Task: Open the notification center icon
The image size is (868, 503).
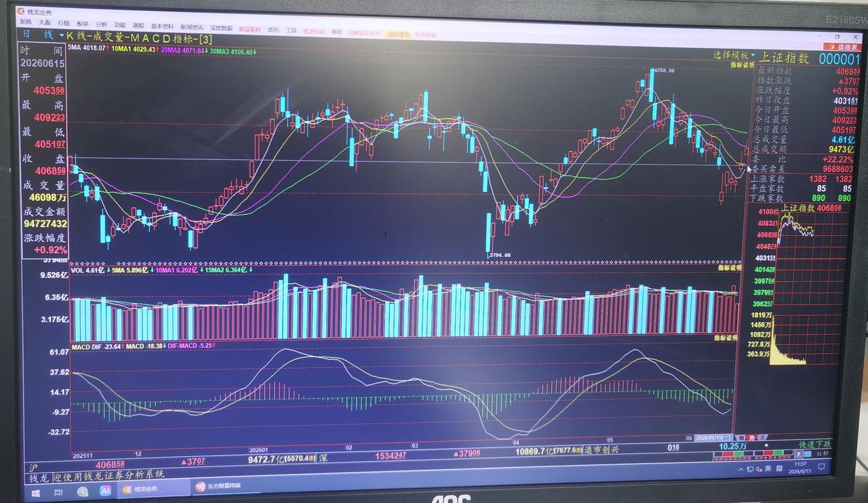Action: (821, 466)
